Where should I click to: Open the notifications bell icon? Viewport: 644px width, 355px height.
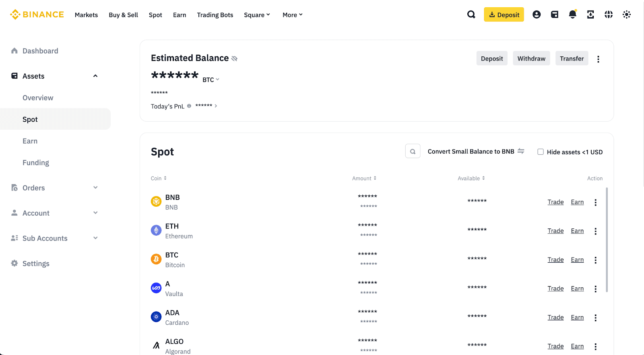tap(572, 15)
